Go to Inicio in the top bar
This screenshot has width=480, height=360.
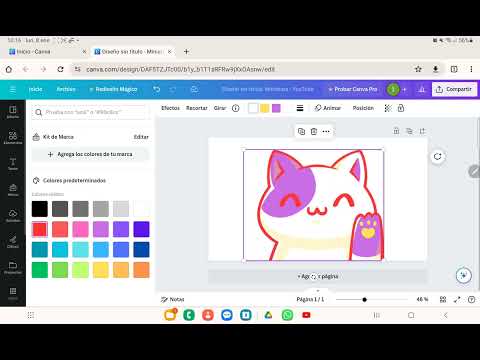coord(35,89)
